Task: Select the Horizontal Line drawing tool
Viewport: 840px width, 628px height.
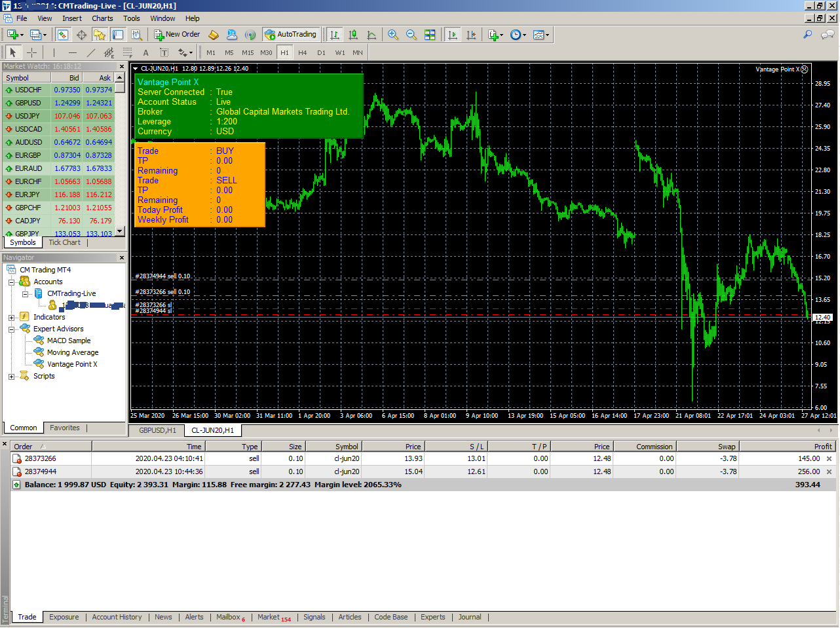Action: [73, 52]
